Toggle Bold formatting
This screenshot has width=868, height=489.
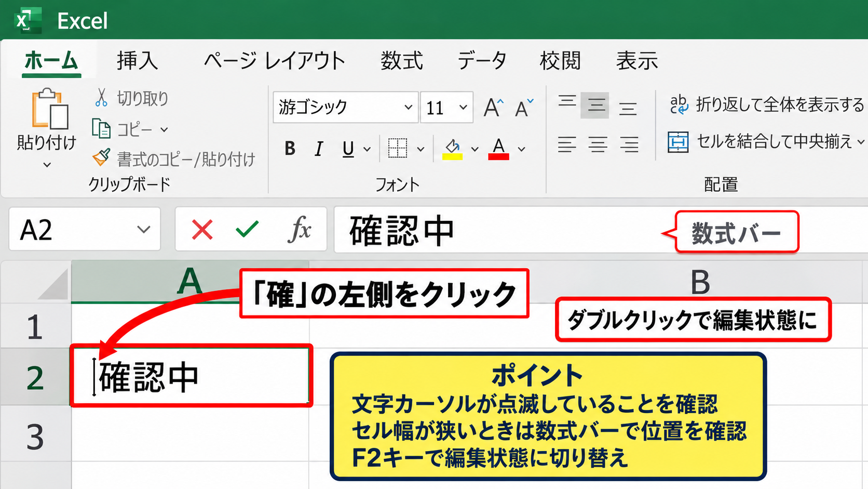[x=290, y=149]
